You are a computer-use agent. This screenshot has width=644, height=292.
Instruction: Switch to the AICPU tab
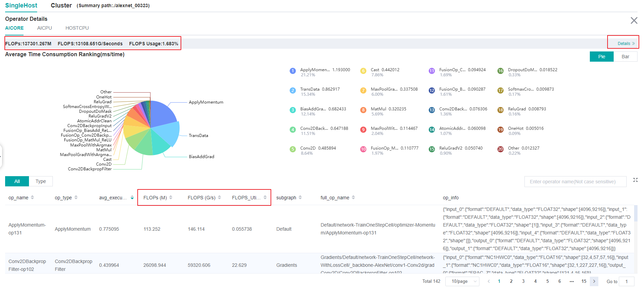tap(45, 28)
